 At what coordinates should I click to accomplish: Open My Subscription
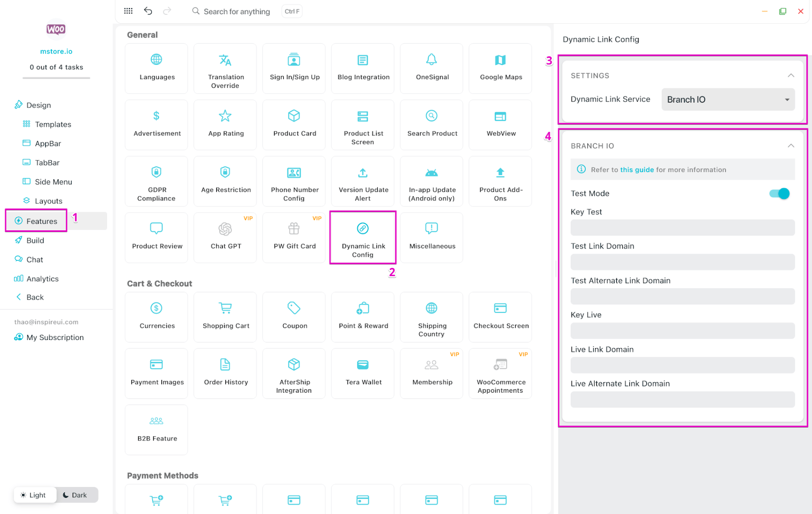click(x=55, y=337)
